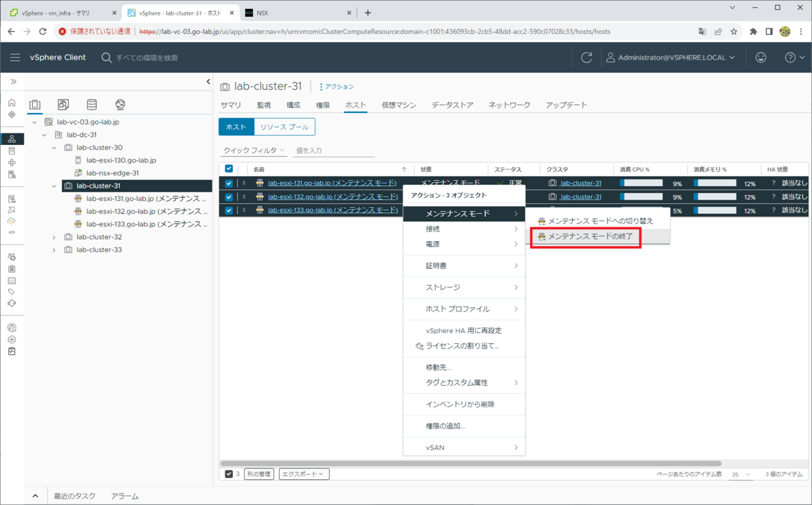Bookmark this page with the star icon
This screenshot has width=812, height=505.
pos(734,31)
